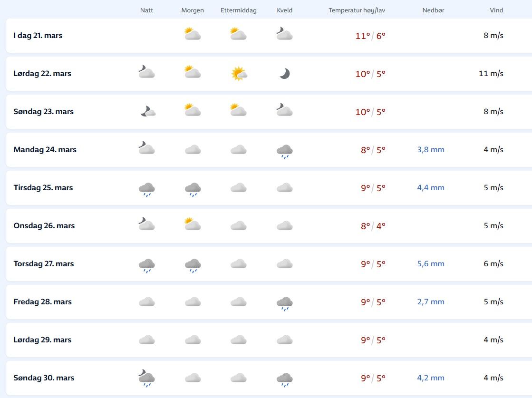The image size is (532, 398).
Task: Click the cloudy afternoon icon on Lørdag 29. mars
Action: tap(239, 340)
